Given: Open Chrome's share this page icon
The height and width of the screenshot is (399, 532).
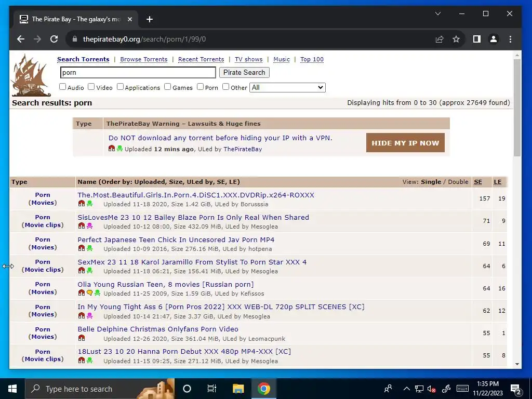Looking at the screenshot, I should pyautogui.click(x=440, y=39).
